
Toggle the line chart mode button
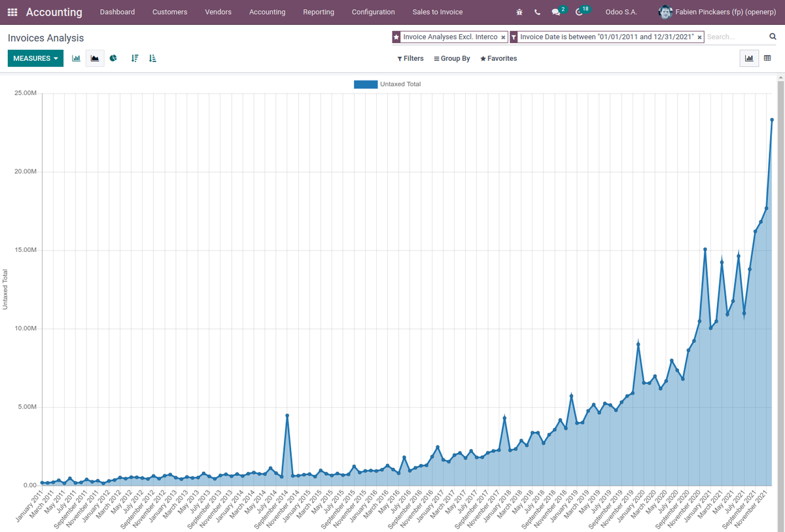coord(95,58)
